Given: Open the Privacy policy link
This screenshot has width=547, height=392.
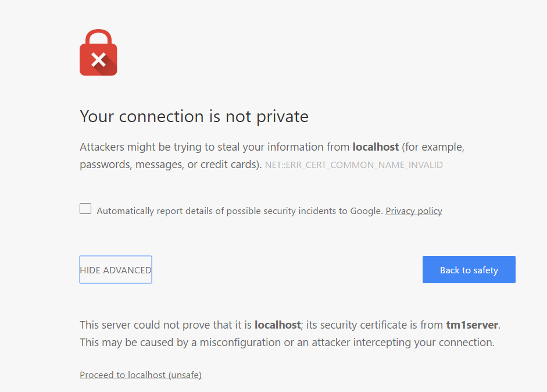Looking at the screenshot, I should tap(413, 211).
